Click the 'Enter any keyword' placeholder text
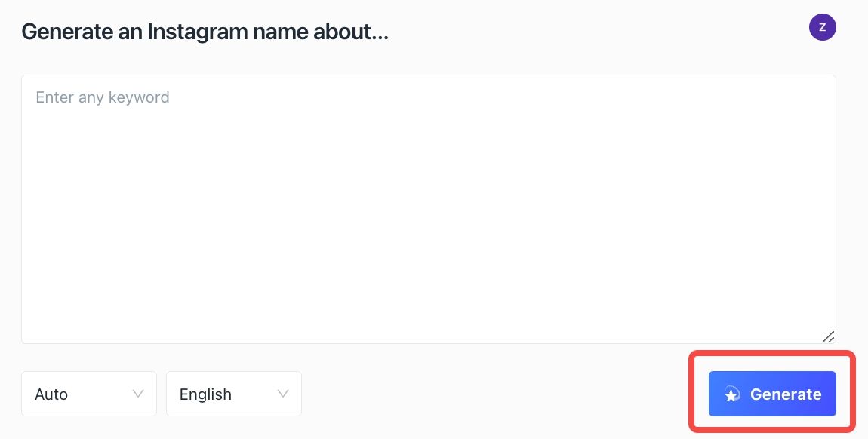Viewport: 868px width, 439px height. (x=103, y=97)
